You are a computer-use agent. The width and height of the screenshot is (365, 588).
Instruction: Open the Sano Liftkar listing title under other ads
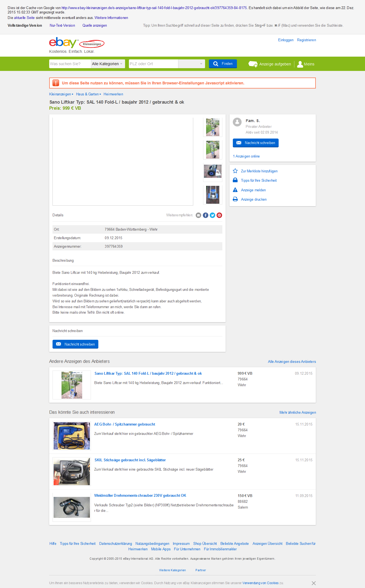148,374
